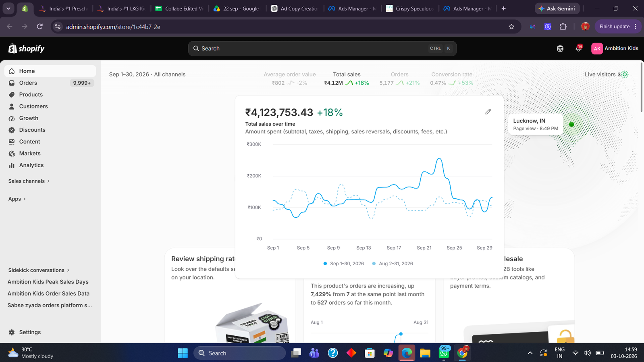This screenshot has height=362, width=644.
Task: Open the Chrome tab search dropdown
Action: 8,8
